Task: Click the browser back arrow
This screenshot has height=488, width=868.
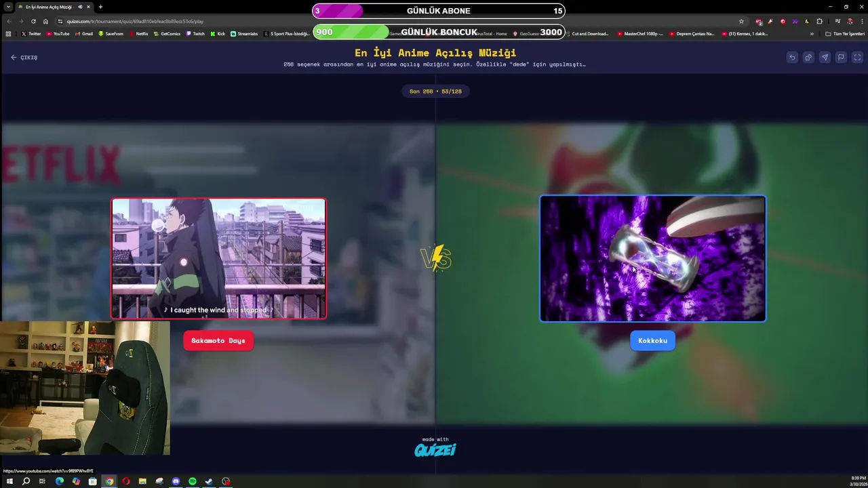Action: [9, 21]
